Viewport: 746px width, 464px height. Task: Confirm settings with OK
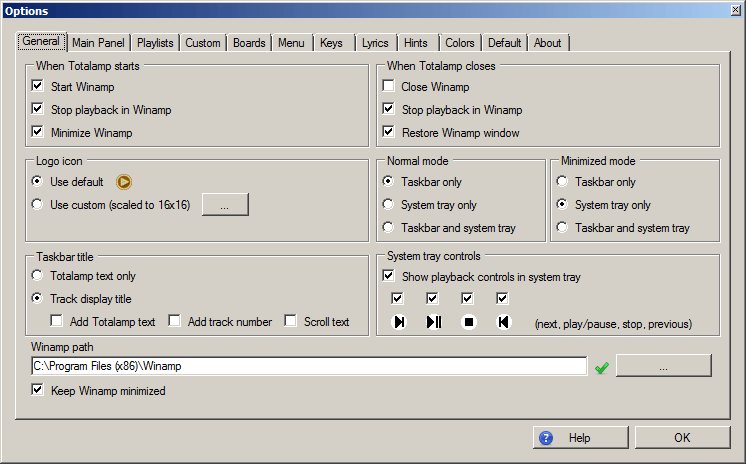coord(683,437)
